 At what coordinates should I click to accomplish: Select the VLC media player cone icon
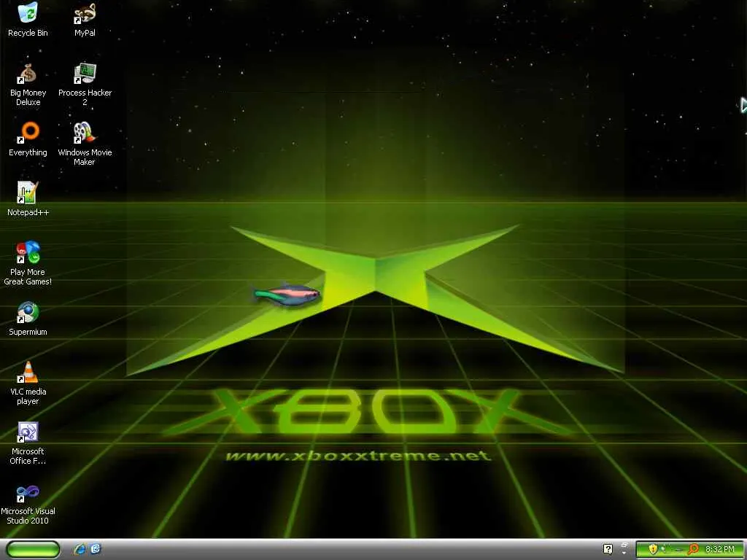pyautogui.click(x=28, y=384)
